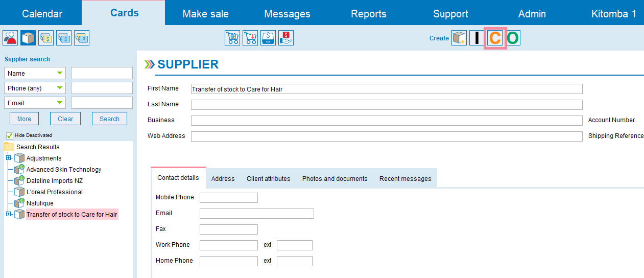The width and height of the screenshot is (644, 278).
Task: Open the cart with up-down arrows icon
Action: [x=250, y=38]
